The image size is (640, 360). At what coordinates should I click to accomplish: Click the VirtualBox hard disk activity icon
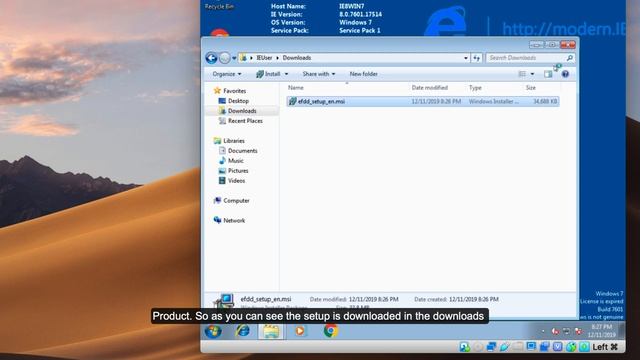[x=464, y=347]
